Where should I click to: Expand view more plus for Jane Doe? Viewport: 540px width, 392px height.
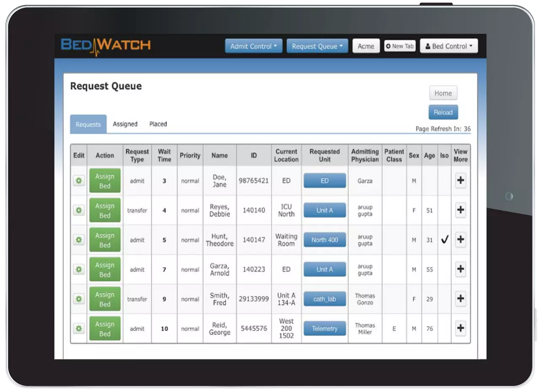(x=460, y=181)
